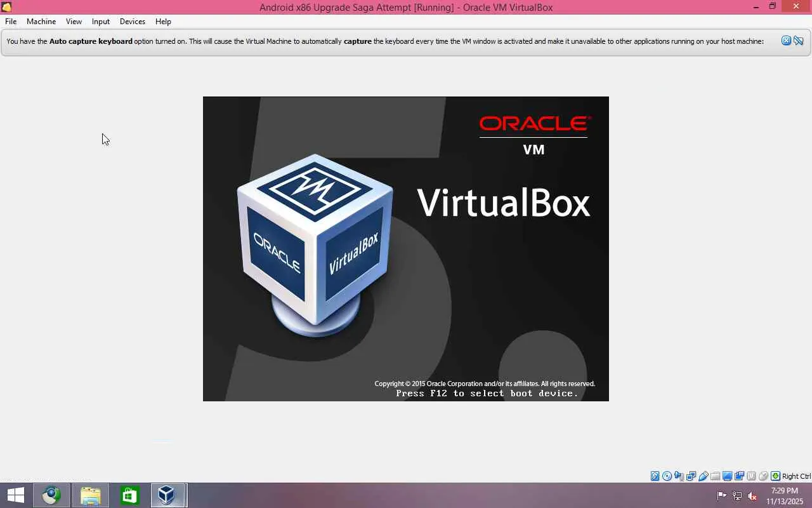Open the Windows Start menu
The height and width of the screenshot is (508, 812).
tap(16, 495)
